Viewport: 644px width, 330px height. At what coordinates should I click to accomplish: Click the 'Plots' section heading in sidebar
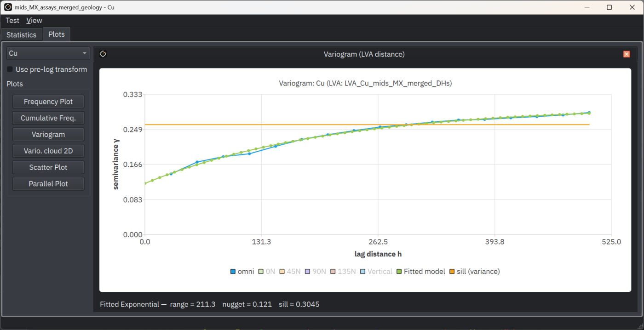[15, 84]
